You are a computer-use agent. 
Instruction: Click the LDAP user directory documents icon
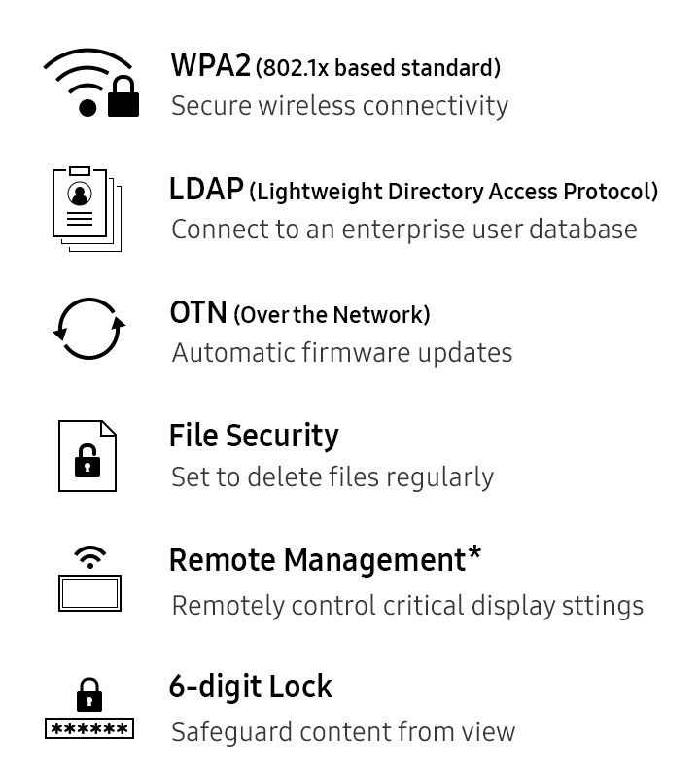87,209
